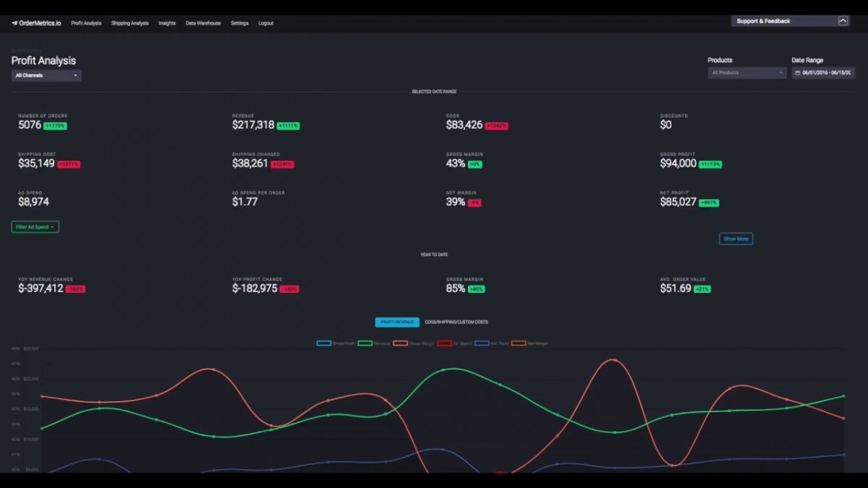Click the date range input showing 06/01/2016
Viewport: 868px width, 488px height.
click(825, 72)
